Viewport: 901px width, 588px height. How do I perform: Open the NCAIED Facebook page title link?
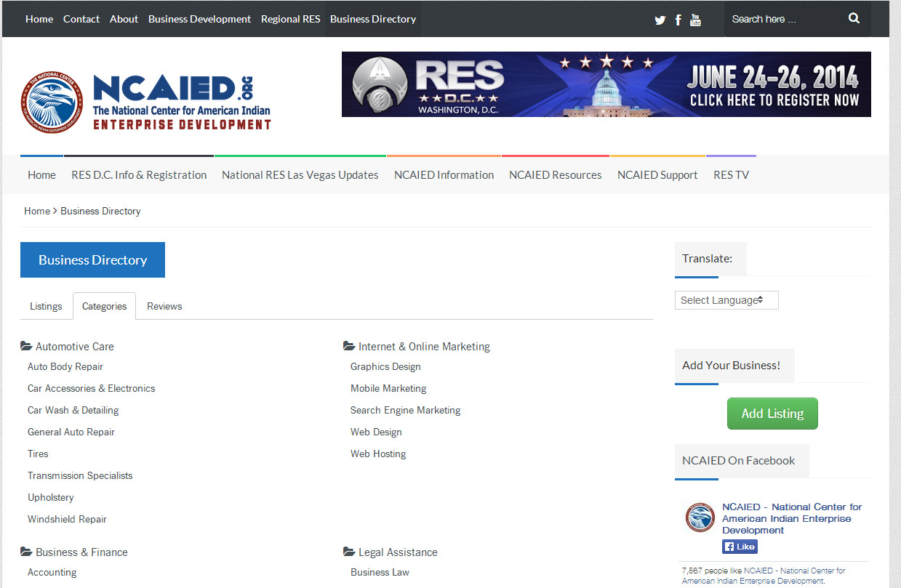click(x=792, y=518)
